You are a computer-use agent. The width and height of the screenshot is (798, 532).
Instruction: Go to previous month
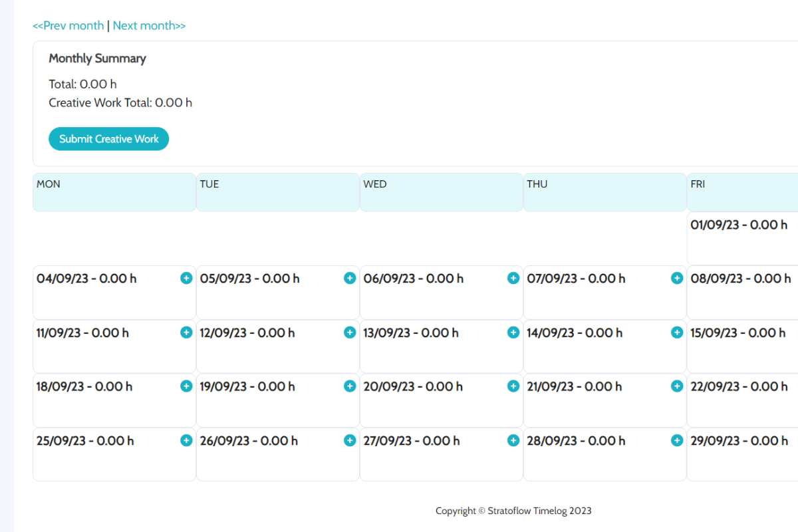[68, 26]
